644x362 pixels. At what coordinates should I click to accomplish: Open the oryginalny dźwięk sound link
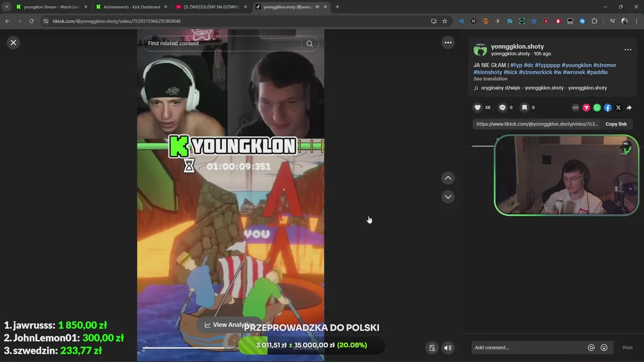(544, 88)
